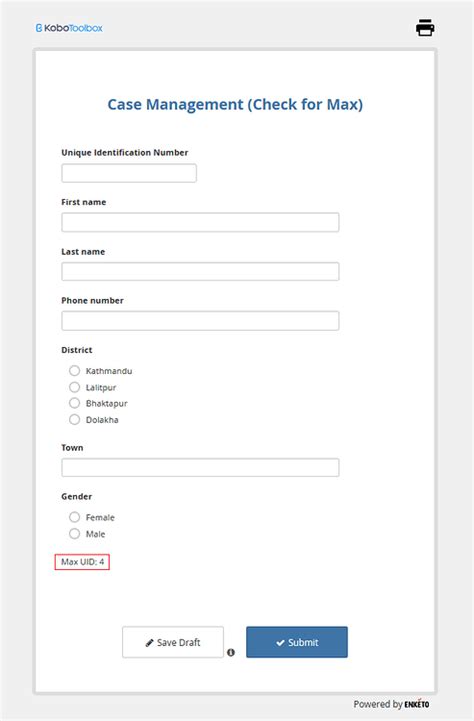The image size is (474, 721).
Task: Click the Enketo logo in footer
Action: coord(417,704)
